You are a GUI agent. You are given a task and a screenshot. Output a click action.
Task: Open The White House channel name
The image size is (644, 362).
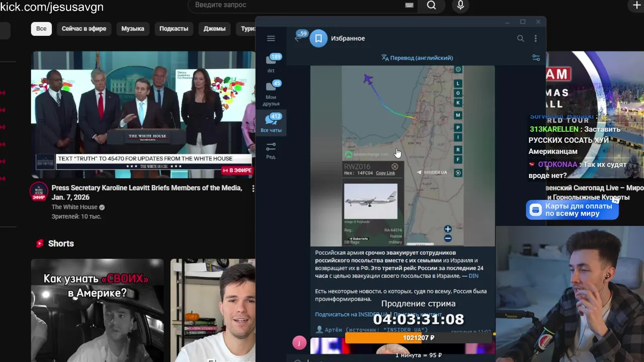[74, 207]
